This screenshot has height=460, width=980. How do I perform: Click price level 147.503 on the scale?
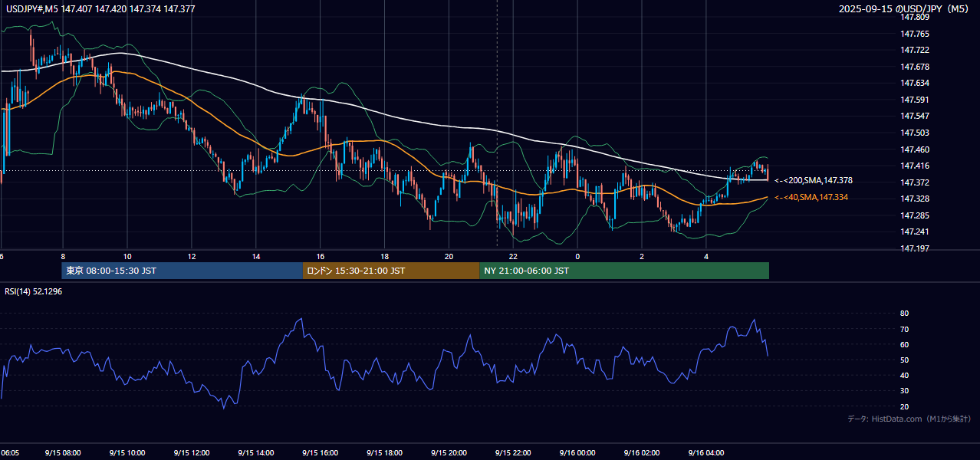coord(914,133)
